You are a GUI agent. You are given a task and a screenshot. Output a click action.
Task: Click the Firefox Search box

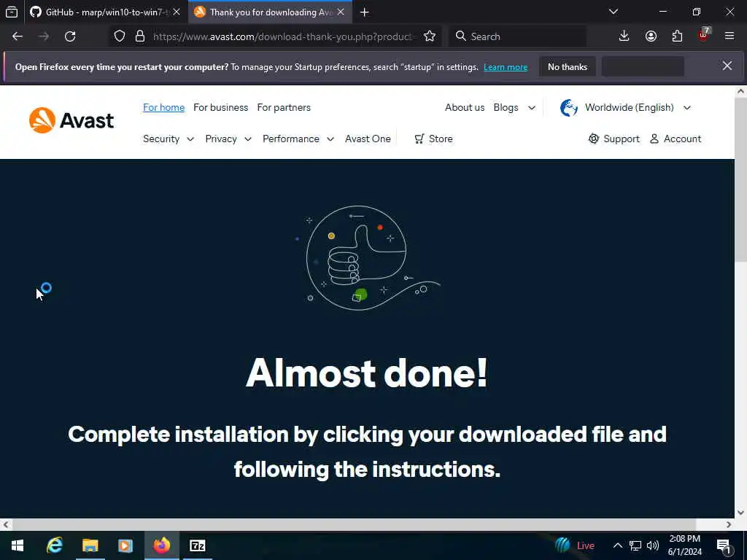pos(519,36)
